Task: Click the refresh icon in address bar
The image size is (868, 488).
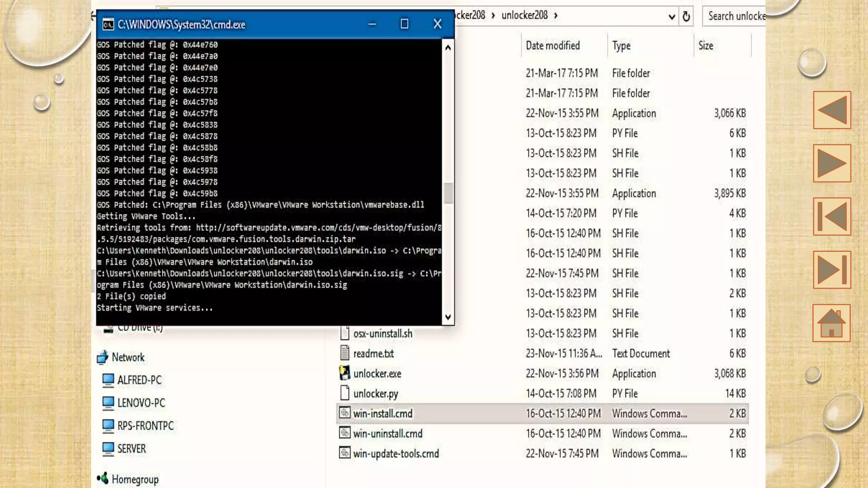Action: tap(686, 17)
